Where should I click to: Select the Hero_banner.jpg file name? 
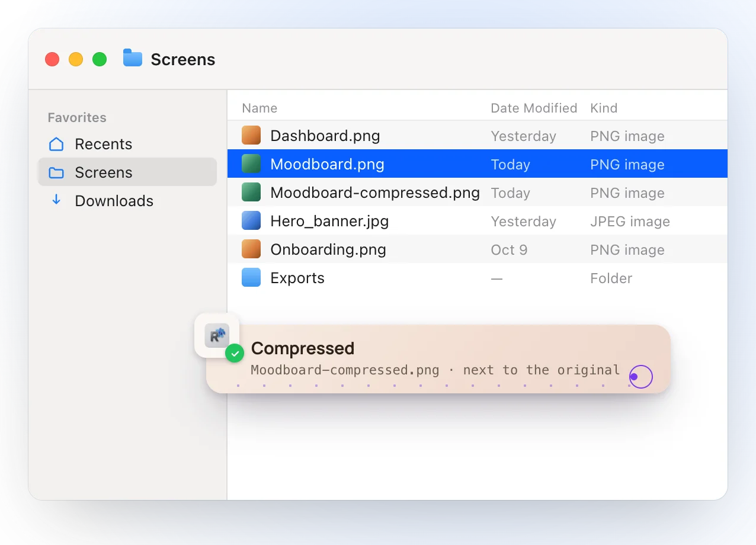click(329, 221)
